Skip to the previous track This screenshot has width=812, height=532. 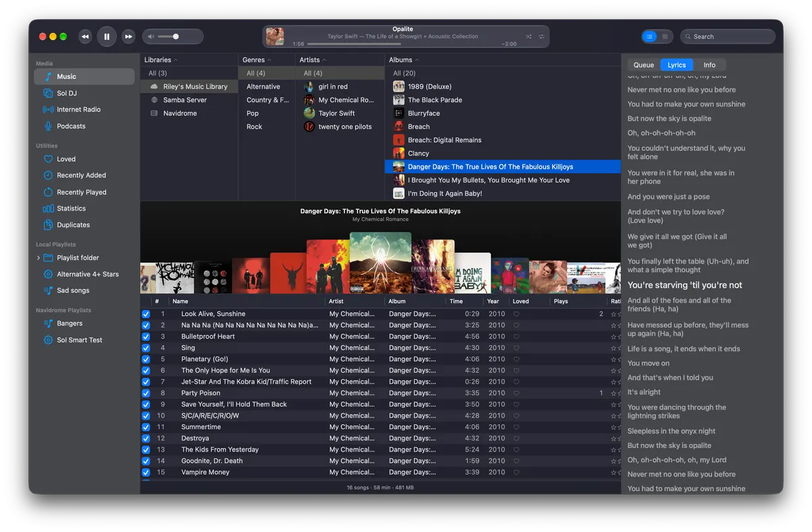(85, 37)
